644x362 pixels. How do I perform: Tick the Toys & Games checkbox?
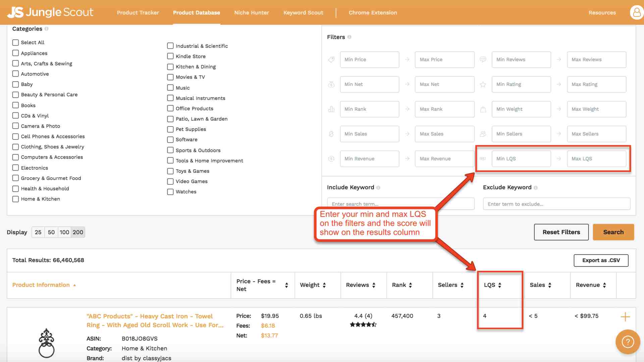tap(170, 171)
